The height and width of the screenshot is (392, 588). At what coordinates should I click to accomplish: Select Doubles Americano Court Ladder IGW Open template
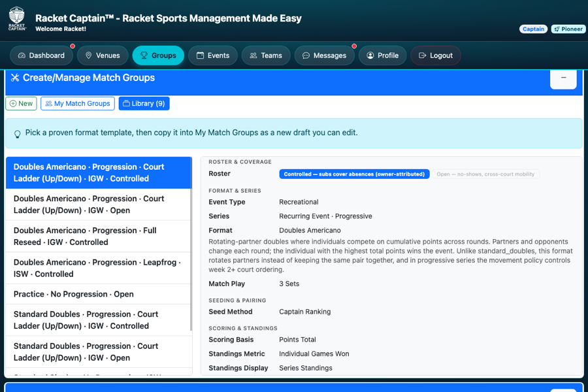coord(99,204)
